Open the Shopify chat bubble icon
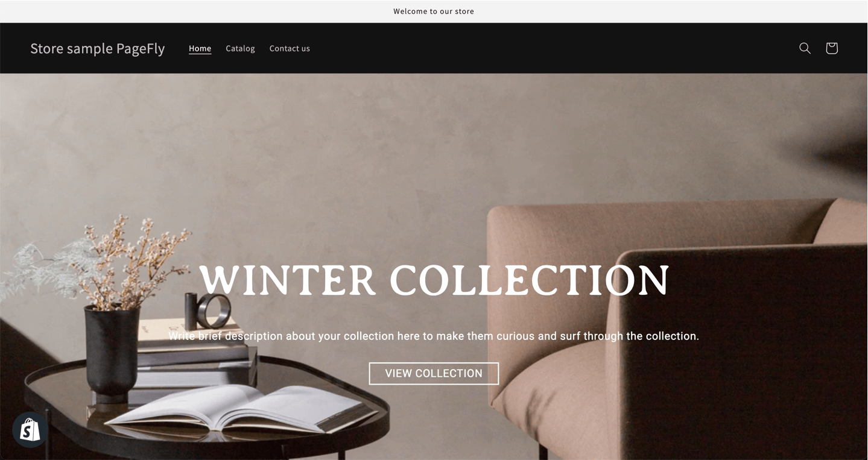The width and height of the screenshot is (868, 460). [x=30, y=429]
